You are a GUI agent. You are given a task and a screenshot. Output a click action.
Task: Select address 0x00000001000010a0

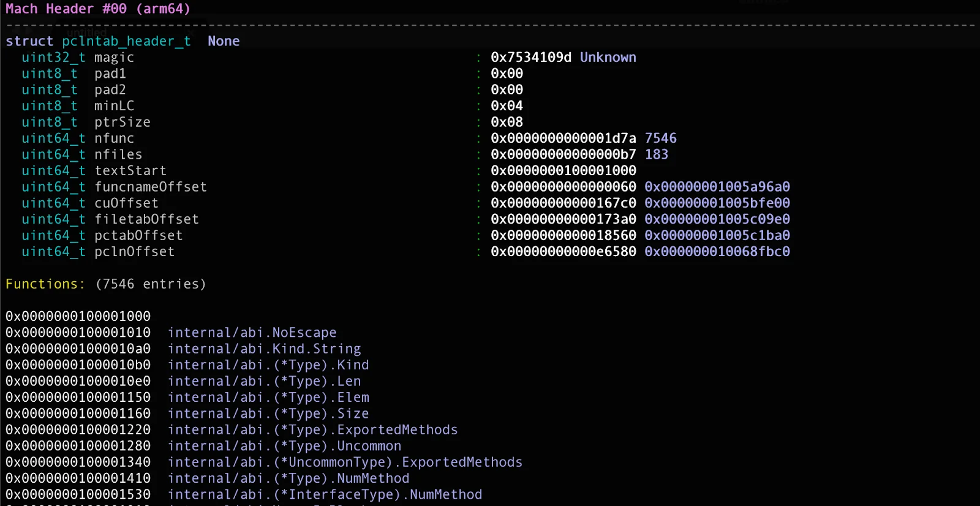click(x=78, y=349)
